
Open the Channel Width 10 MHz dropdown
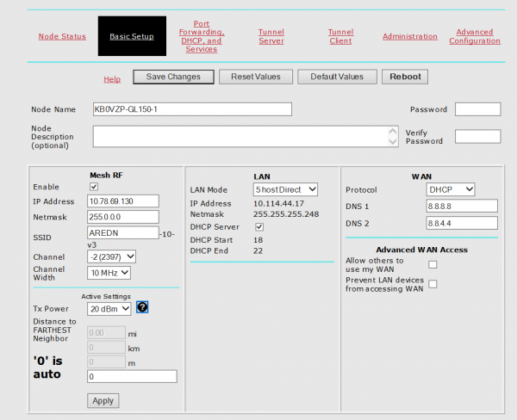(x=109, y=273)
